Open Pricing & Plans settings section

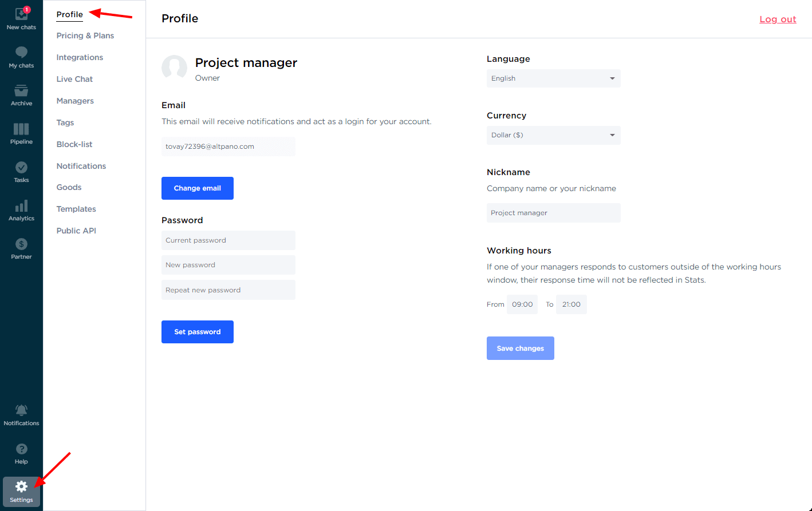tap(85, 35)
